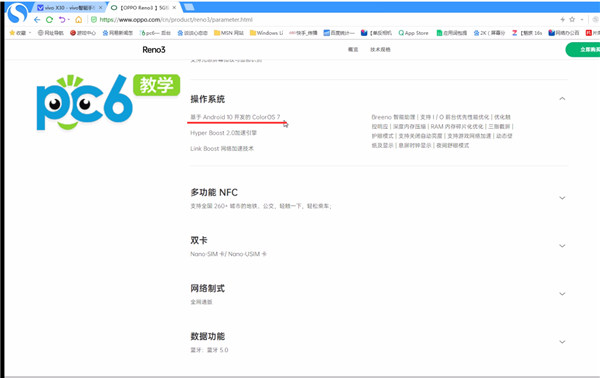The height and width of the screenshot is (378, 600).
Task: Select the OPPO Reno3 tab
Action: [144, 8]
